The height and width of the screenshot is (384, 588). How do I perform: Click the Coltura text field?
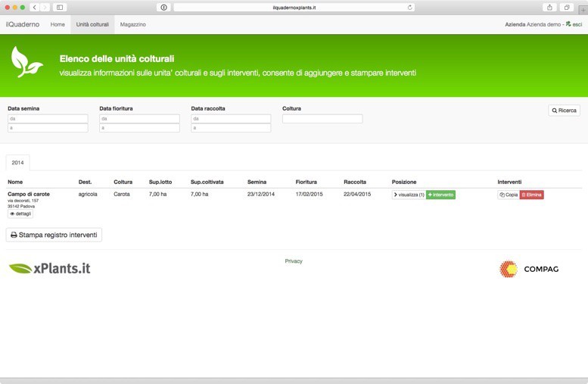point(322,119)
